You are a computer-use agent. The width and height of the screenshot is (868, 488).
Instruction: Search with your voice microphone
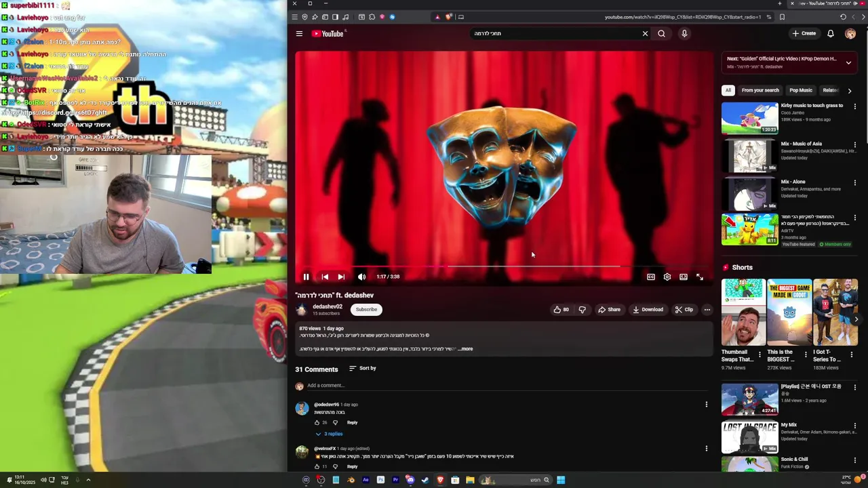[684, 33]
